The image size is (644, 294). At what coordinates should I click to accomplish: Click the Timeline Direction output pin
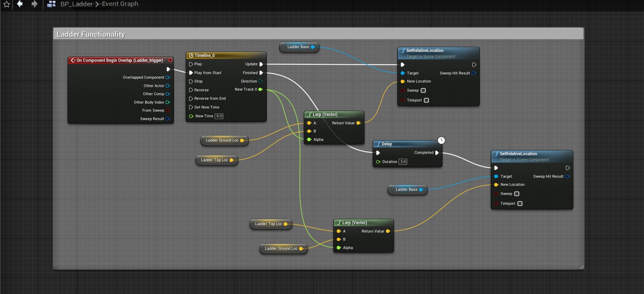click(x=260, y=81)
